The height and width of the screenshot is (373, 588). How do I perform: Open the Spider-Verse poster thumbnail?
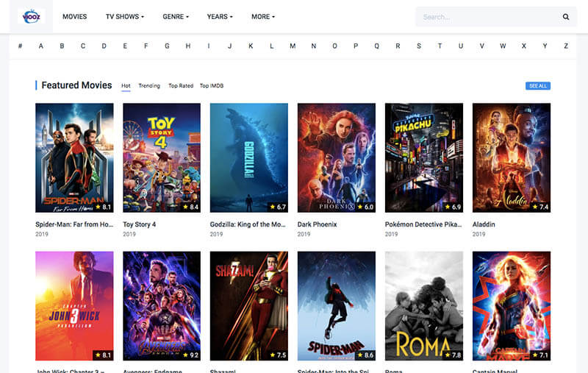point(337,306)
